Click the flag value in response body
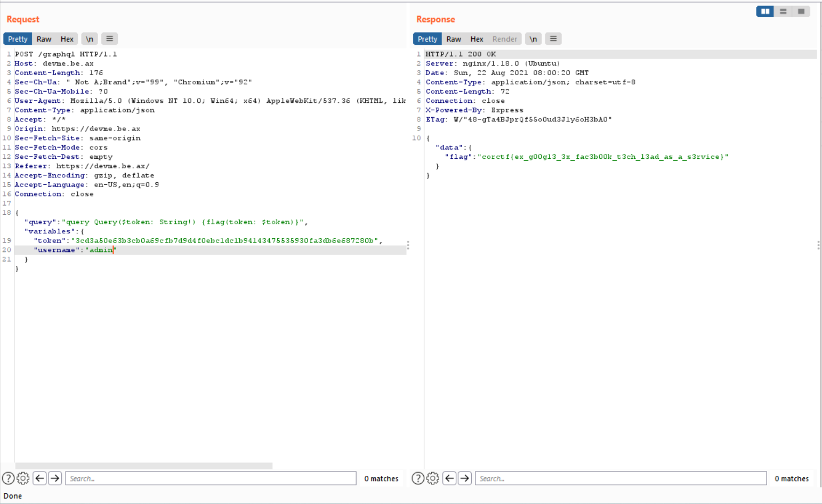822x504 pixels. [603, 157]
